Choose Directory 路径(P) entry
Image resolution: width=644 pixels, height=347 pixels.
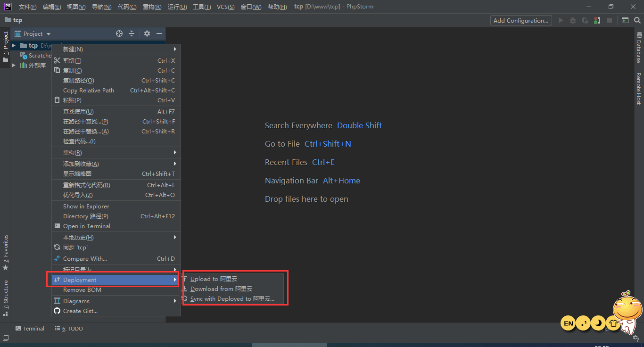coord(116,216)
